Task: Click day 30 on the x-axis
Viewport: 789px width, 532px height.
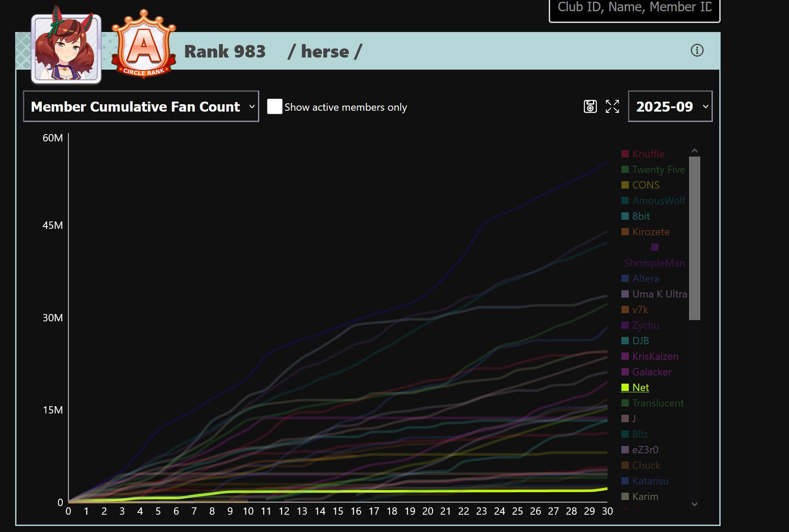Action: tap(608, 511)
